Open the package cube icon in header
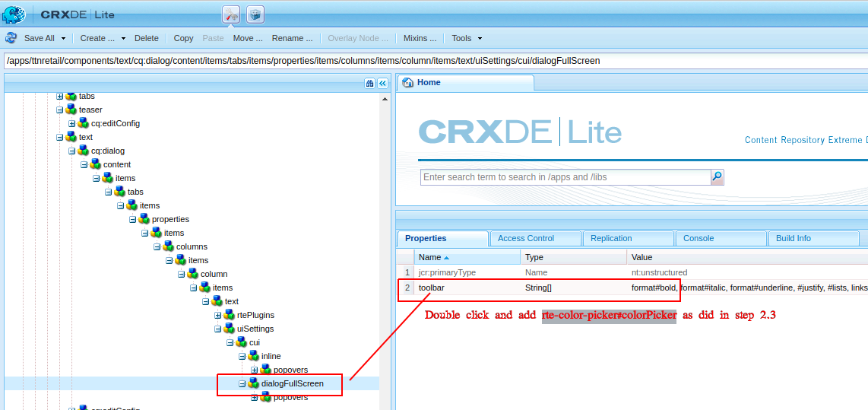 tap(255, 14)
